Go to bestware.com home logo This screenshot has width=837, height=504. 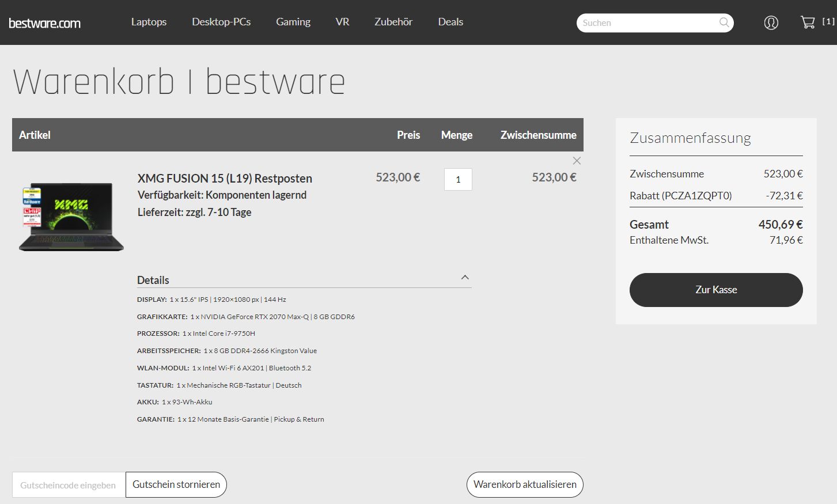(44, 23)
